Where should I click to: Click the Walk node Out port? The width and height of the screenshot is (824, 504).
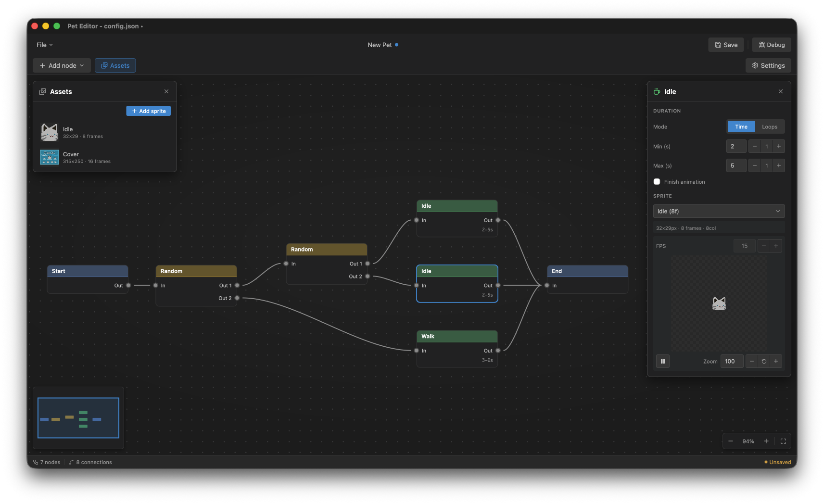tap(498, 351)
